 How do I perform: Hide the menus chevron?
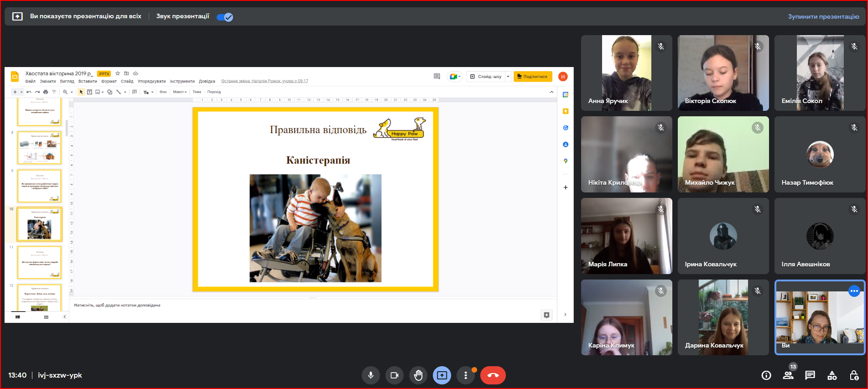pos(551,92)
